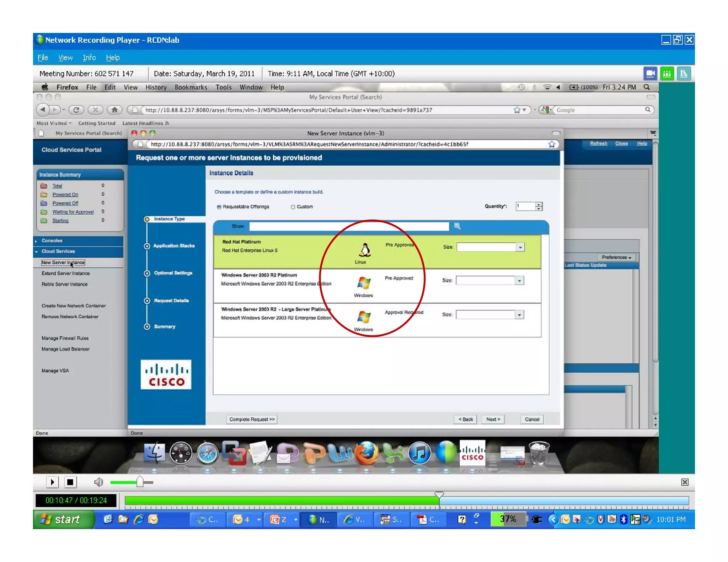Open the Waiting for Approval link
The height and width of the screenshot is (562, 728).
pyautogui.click(x=73, y=212)
